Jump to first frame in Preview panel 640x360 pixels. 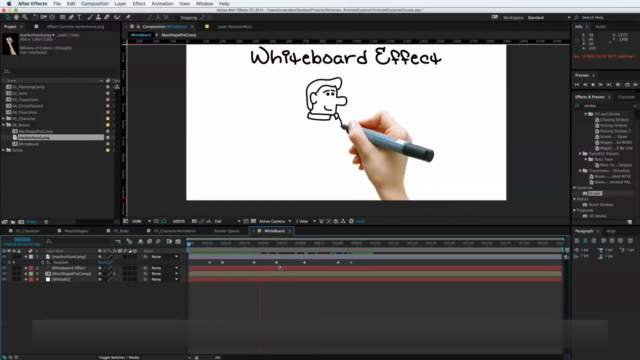tap(577, 84)
